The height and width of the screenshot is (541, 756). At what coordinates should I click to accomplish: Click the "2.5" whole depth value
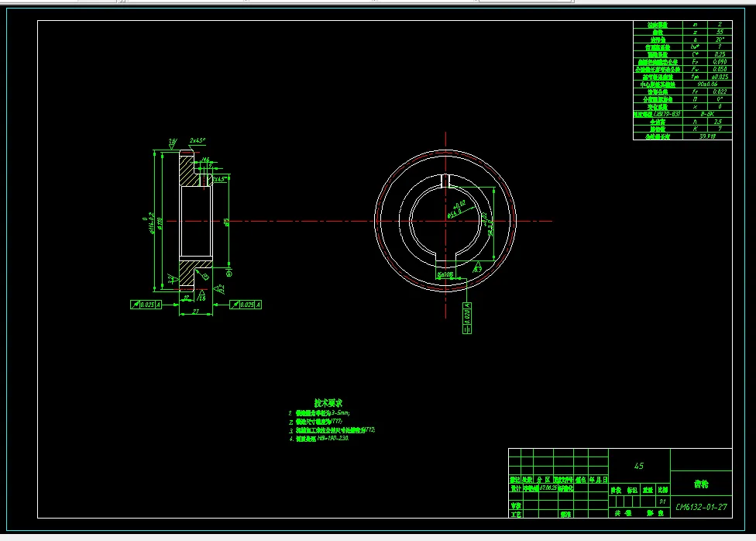(x=720, y=122)
